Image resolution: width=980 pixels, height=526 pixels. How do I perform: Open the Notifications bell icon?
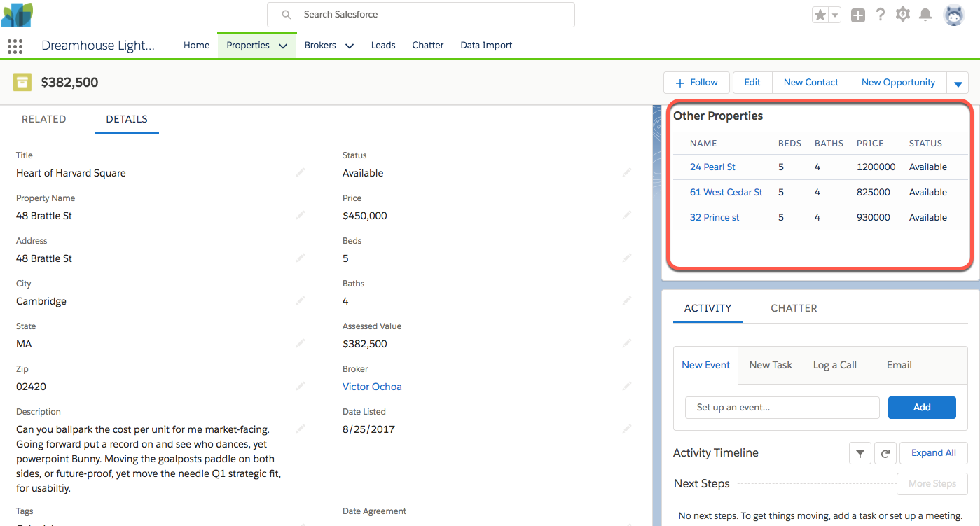[x=925, y=15]
